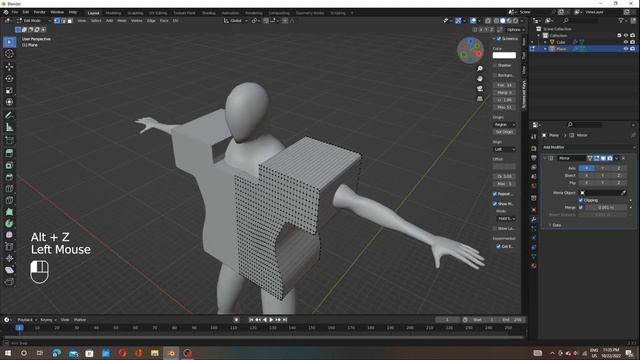Open the Edit menu
640x360 pixels.
[x=26, y=12]
